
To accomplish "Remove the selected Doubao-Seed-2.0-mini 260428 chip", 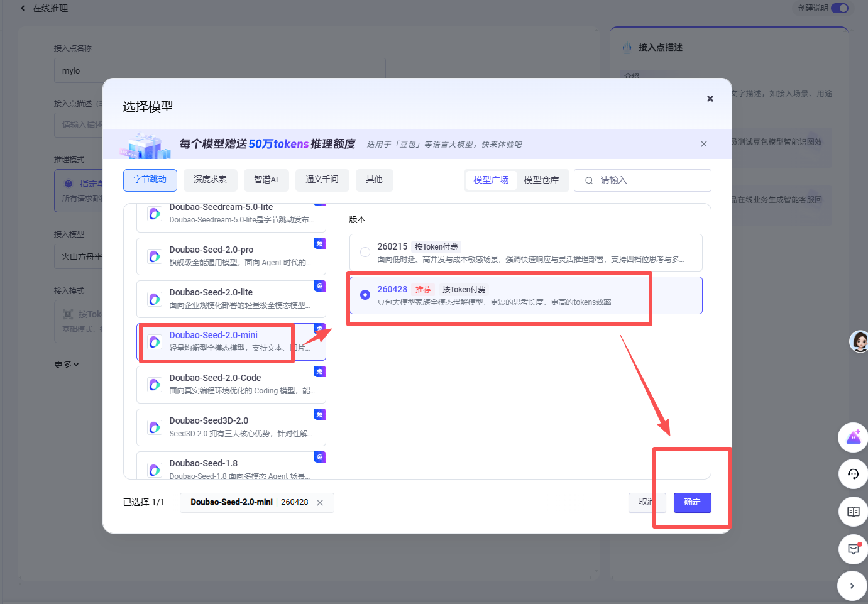I will click(320, 503).
